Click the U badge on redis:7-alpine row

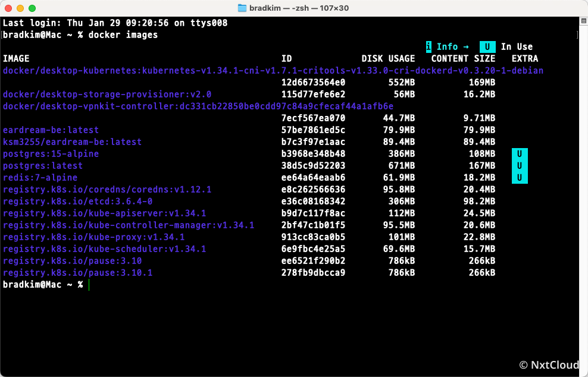(520, 178)
